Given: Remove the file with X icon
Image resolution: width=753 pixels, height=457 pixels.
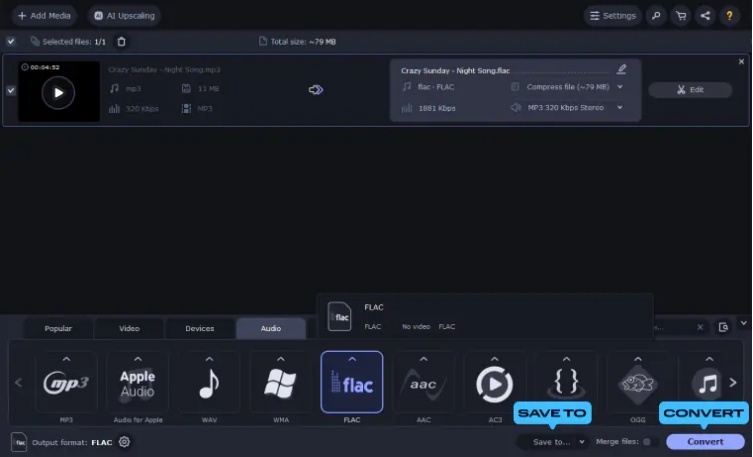Looking at the screenshot, I should point(741,61).
